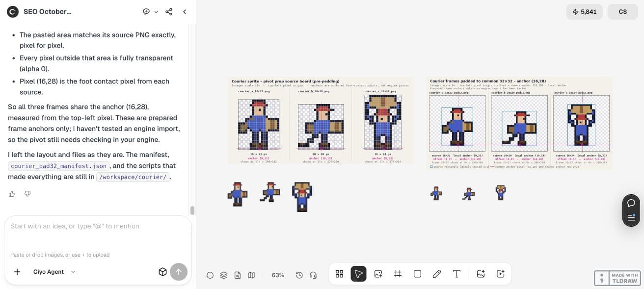Open the layers panel icon
The width and height of the screenshot is (644, 289).
224,275
